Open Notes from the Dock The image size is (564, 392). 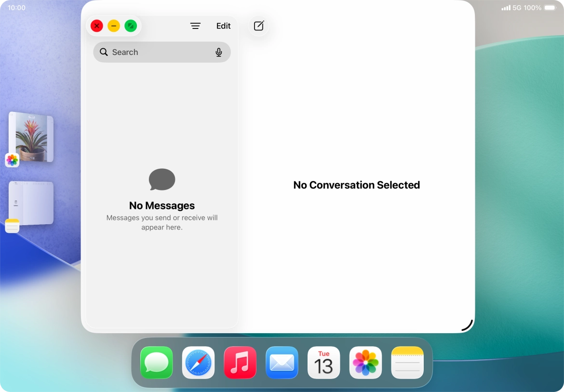pyautogui.click(x=407, y=363)
